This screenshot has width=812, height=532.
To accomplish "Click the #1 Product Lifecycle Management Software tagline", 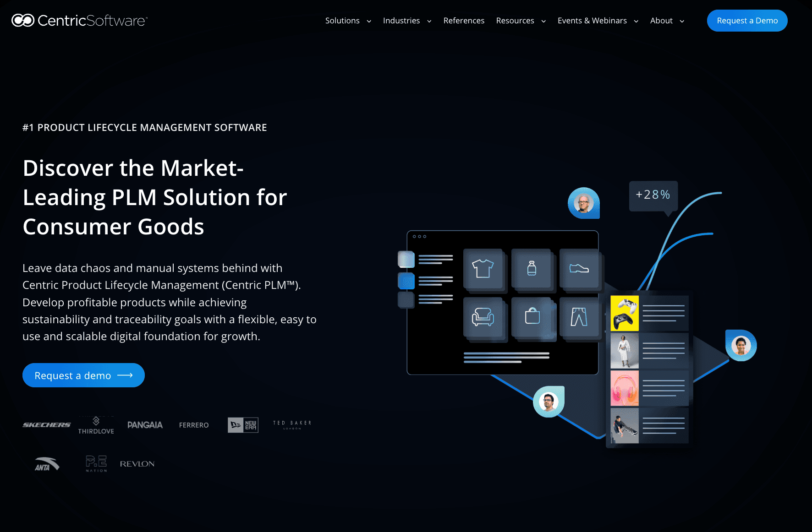I will point(145,127).
